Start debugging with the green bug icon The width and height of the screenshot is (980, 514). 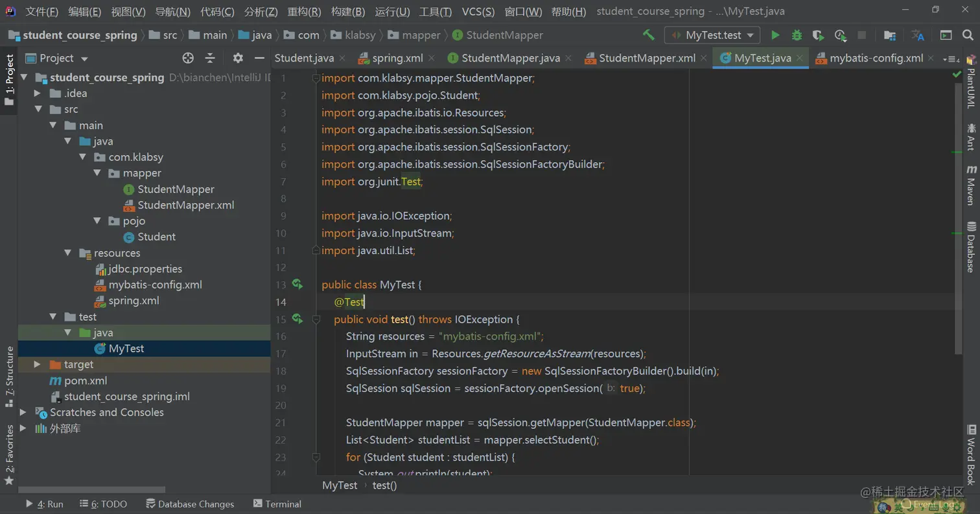point(797,35)
